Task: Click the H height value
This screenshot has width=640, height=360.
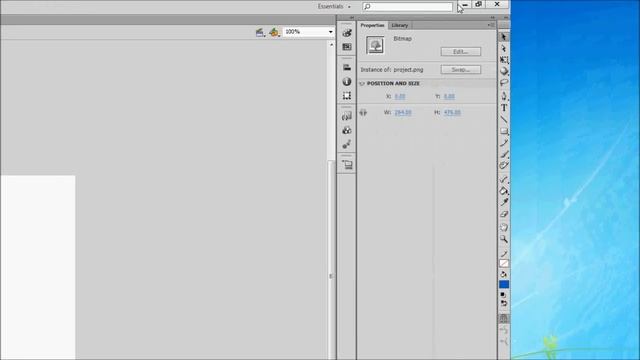Action: (452, 113)
